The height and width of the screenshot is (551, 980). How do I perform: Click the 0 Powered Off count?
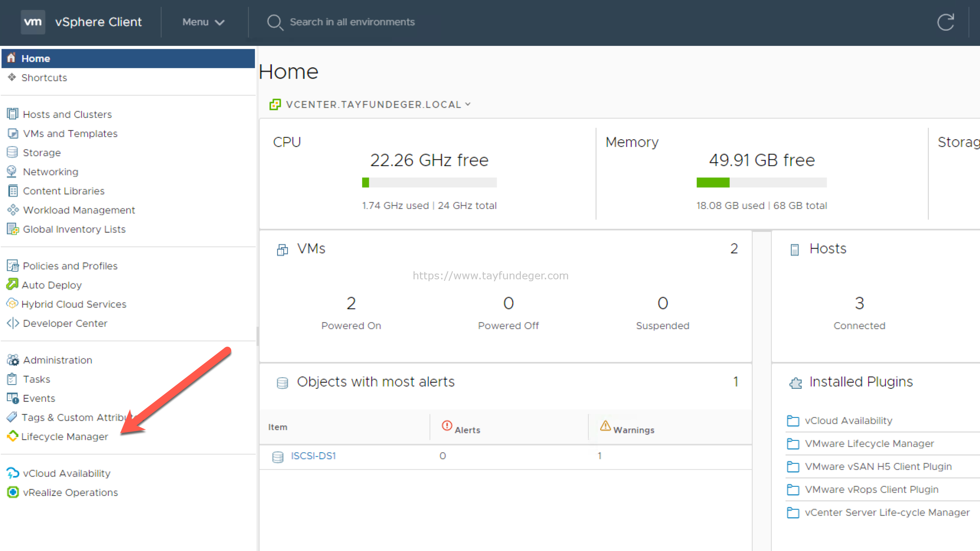coord(508,303)
